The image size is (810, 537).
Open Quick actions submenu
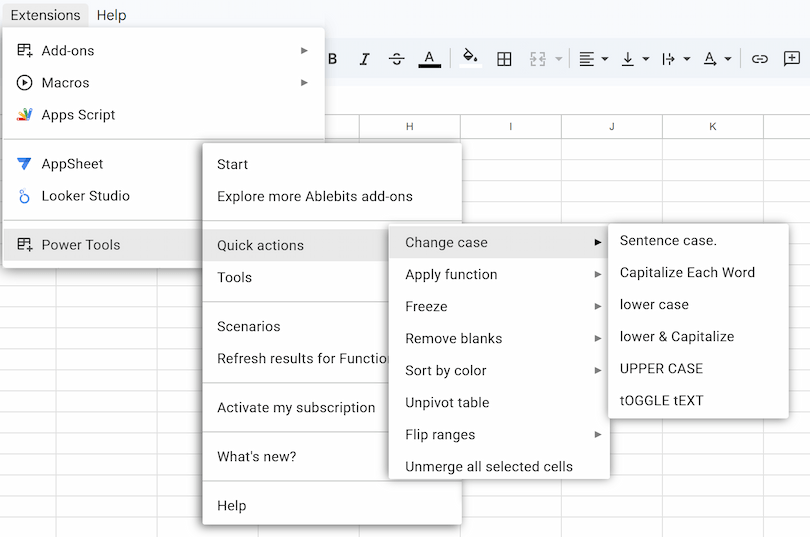pyautogui.click(x=296, y=245)
